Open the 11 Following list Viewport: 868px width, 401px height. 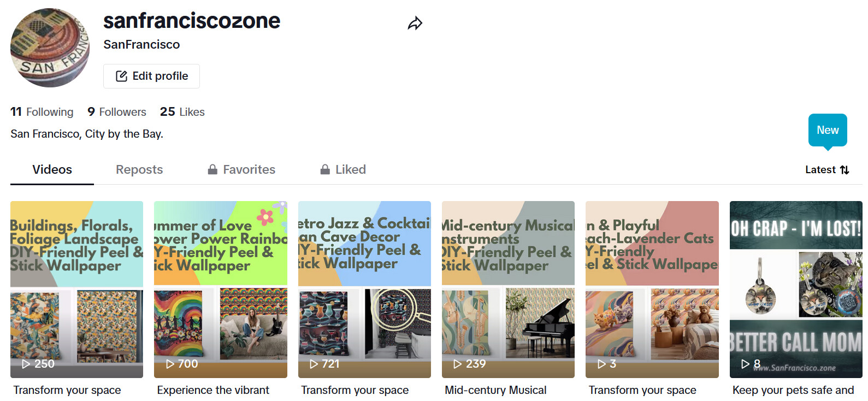pyautogui.click(x=42, y=112)
